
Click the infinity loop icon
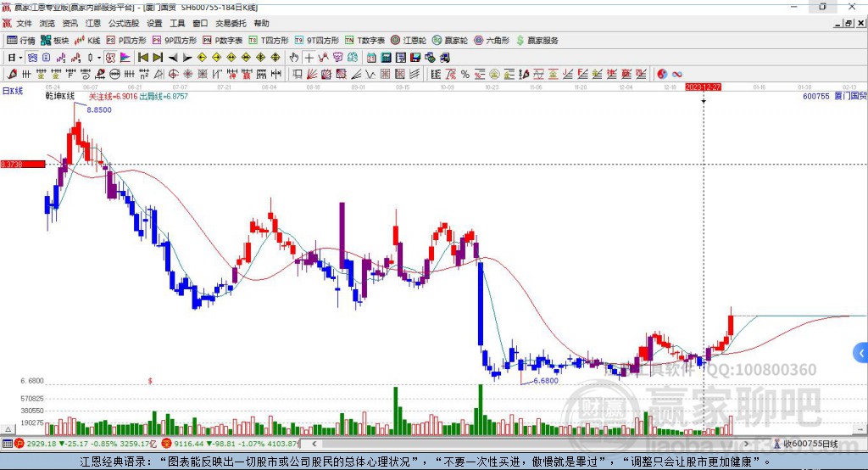pos(677,75)
